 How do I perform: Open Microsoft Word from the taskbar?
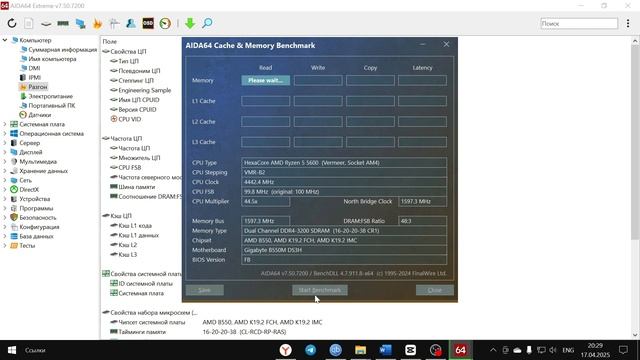tap(385, 350)
